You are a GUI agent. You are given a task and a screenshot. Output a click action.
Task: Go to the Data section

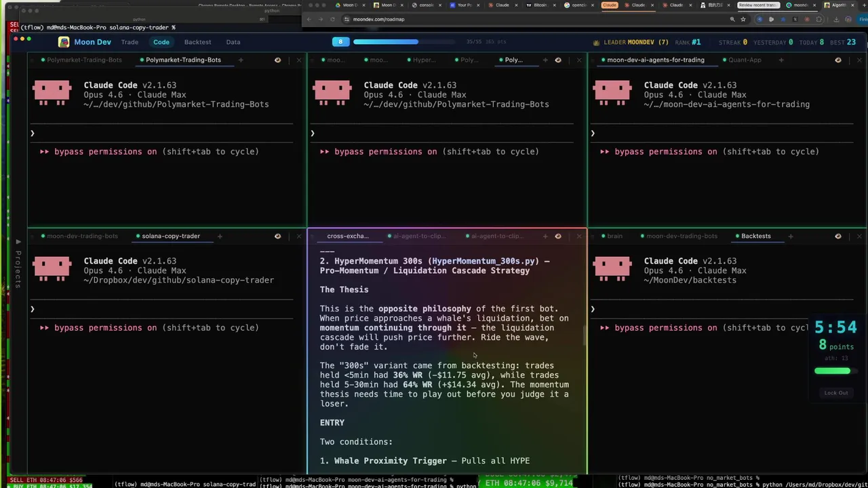point(233,42)
